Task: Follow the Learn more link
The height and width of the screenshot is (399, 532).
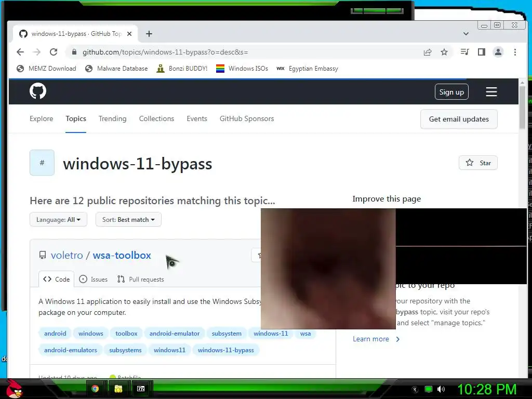Action: pos(376,339)
